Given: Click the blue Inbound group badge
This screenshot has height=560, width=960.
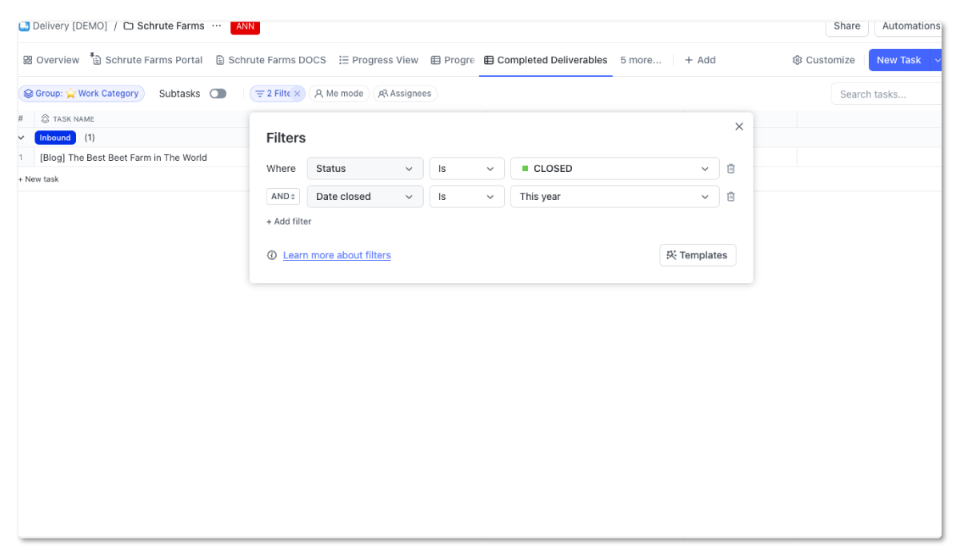Looking at the screenshot, I should pos(54,137).
